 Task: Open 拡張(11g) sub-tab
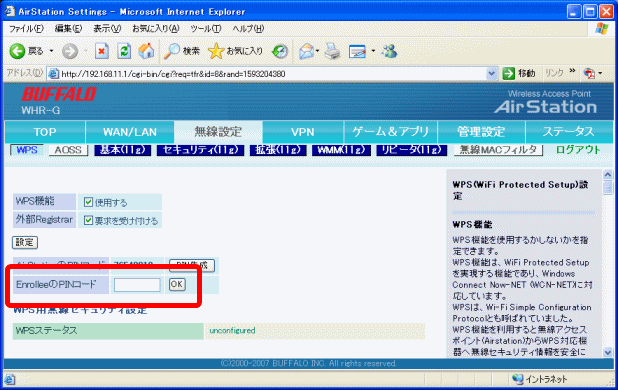click(x=278, y=150)
